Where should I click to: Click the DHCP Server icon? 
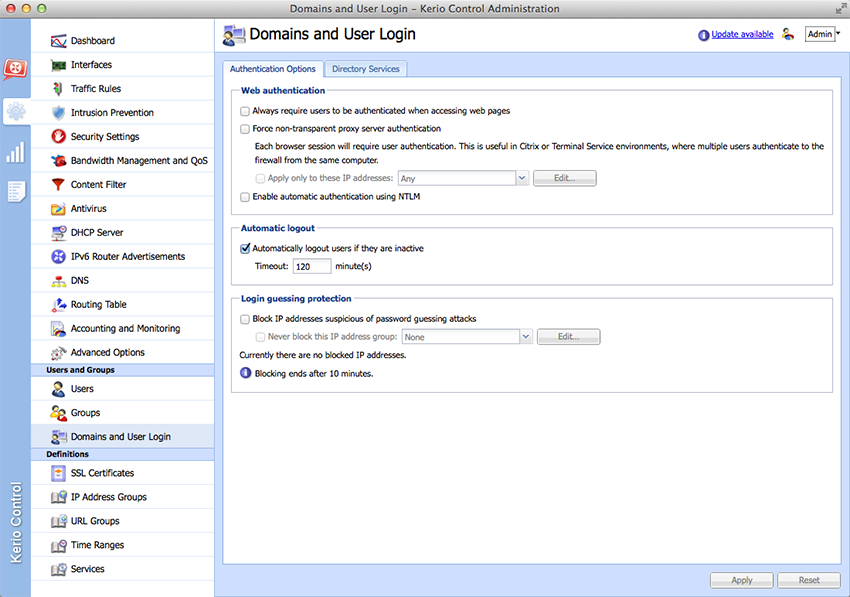(x=58, y=233)
